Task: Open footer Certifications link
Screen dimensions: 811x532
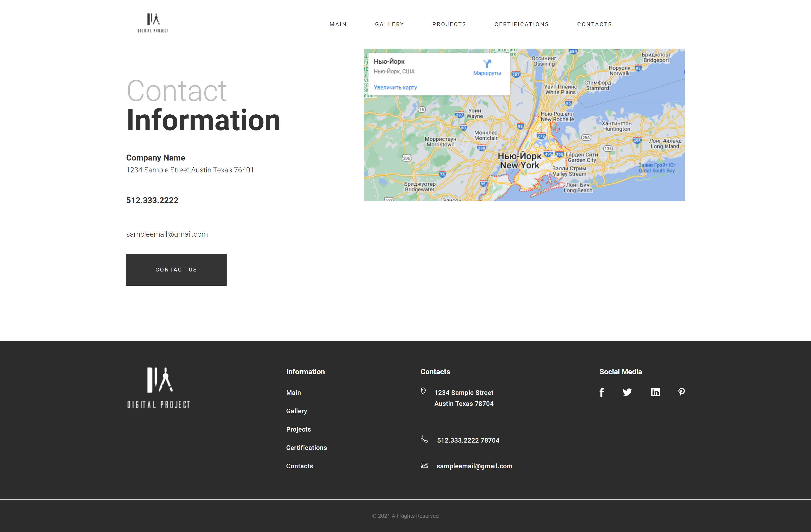Action: 306,448
